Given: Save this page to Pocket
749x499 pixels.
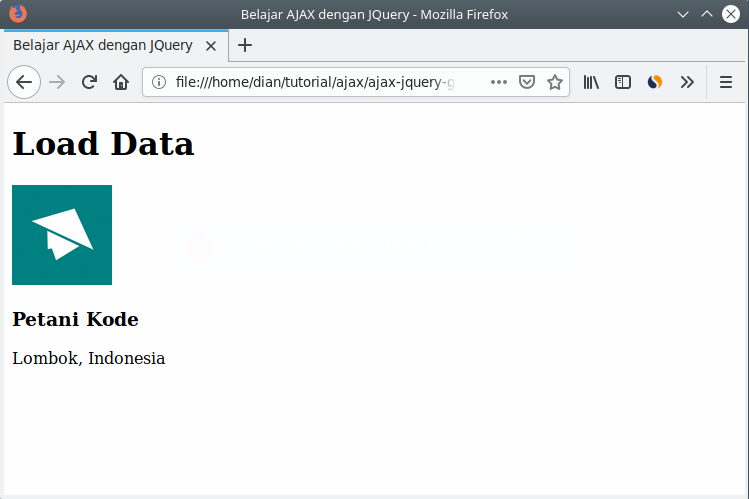Looking at the screenshot, I should [x=527, y=82].
